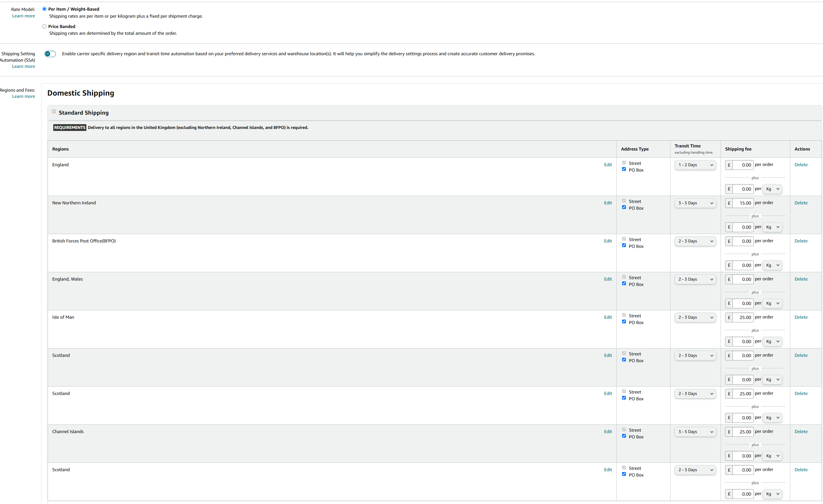Screen dimensions: 823x504
Task: Open England row Kg unit dropdown
Action: [773, 189]
